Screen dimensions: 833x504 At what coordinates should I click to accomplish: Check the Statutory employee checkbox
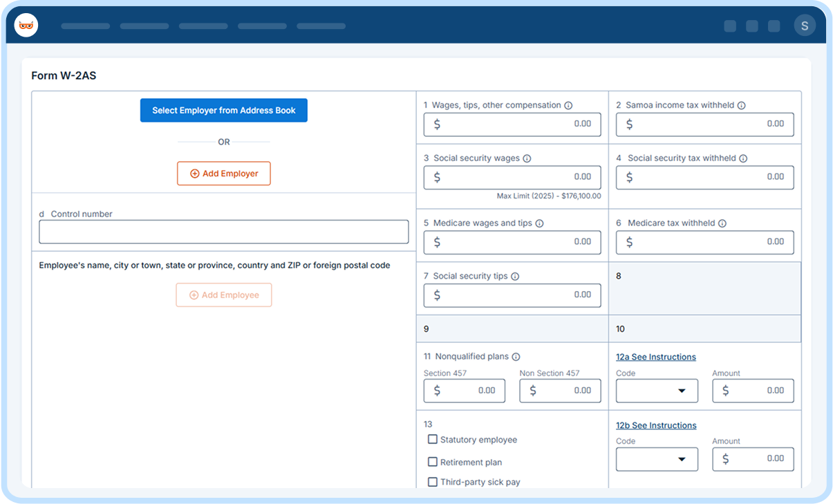pyautogui.click(x=433, y=439)
